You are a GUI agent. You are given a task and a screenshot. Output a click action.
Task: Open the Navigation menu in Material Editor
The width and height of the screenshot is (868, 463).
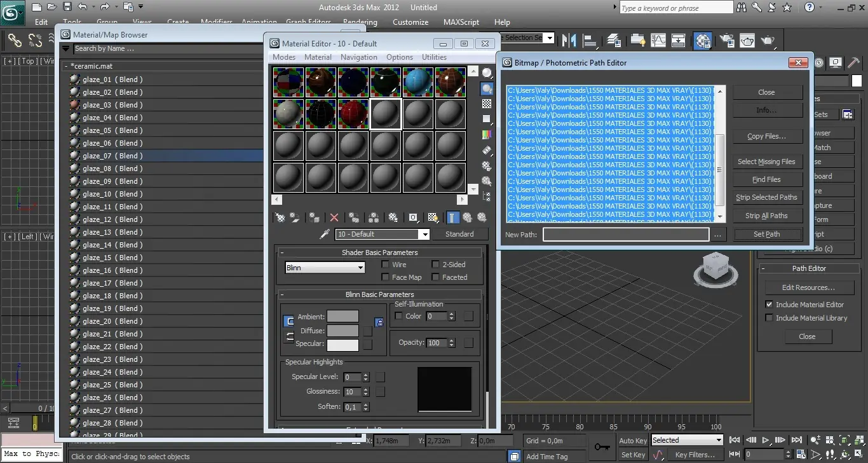[358, 57]
